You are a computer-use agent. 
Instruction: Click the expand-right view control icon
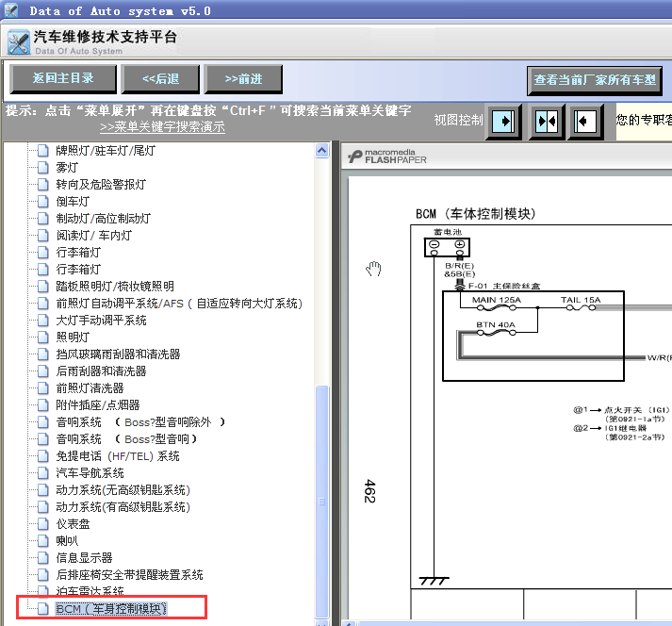(x=503, y=122)
